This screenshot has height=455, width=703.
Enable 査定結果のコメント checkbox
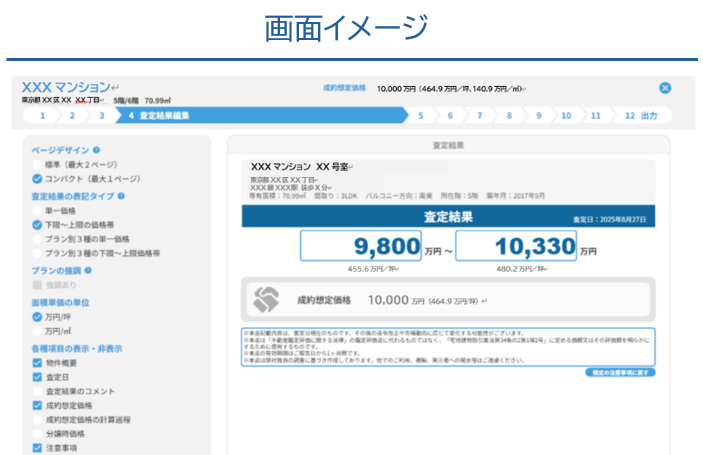(38, 391)
